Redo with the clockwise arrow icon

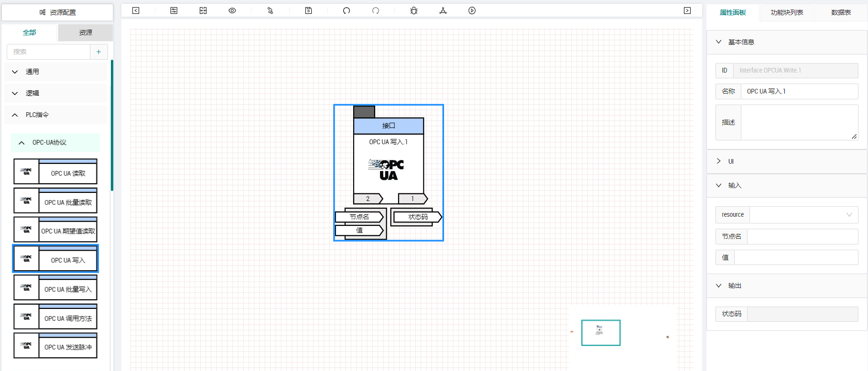pos(376,11)
